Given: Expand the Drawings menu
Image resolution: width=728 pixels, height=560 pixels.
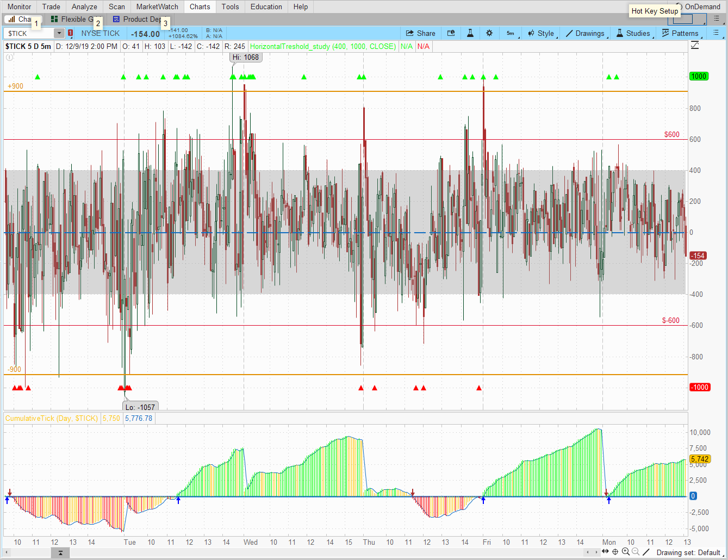Looking at the screenshot, I should [x=585, y=33].
